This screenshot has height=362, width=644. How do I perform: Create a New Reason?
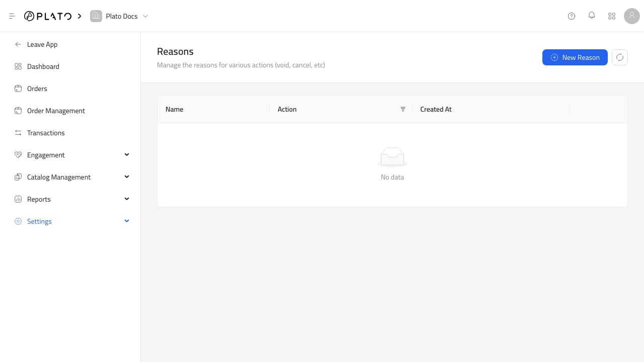click(575, 57)
